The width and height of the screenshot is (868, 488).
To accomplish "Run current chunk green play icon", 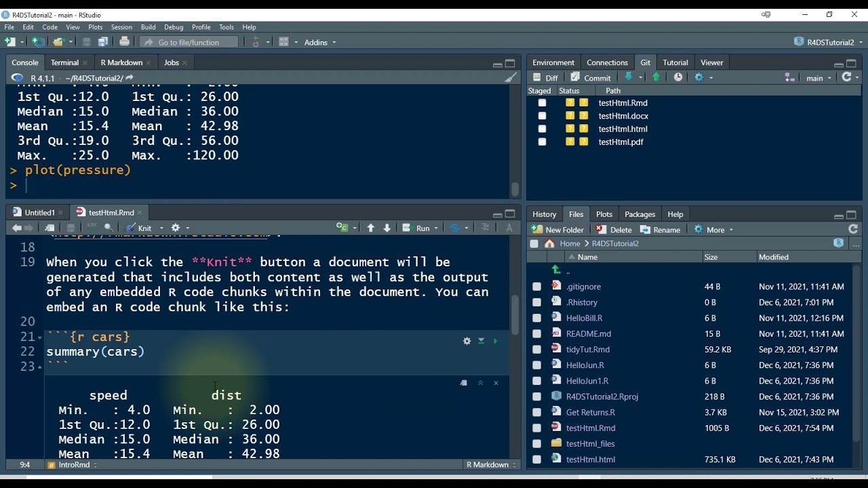I will [x=495, y=341].
